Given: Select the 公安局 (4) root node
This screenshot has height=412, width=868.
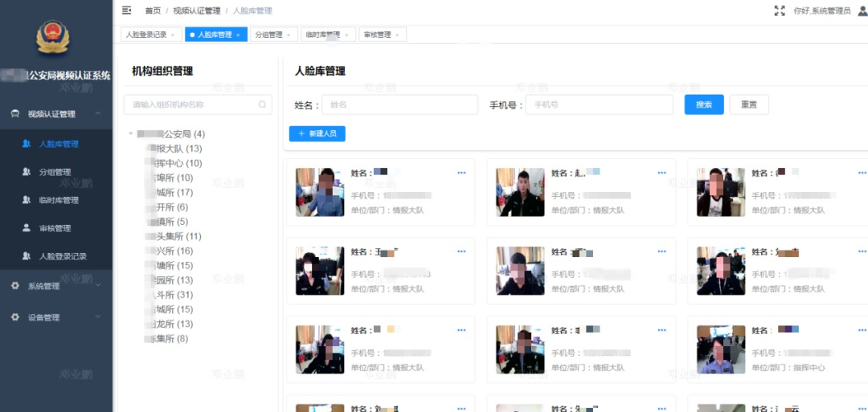Looking at the screenshot, I should click(171, 134).
